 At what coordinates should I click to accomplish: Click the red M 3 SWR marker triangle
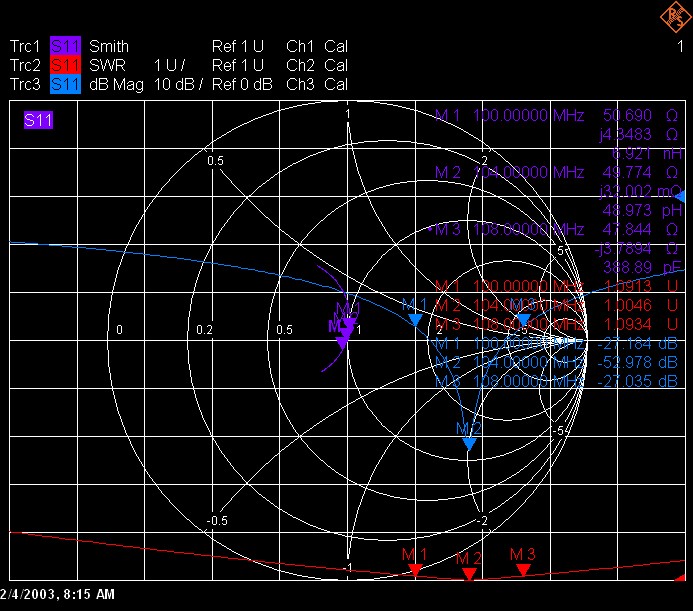(523, 570)
